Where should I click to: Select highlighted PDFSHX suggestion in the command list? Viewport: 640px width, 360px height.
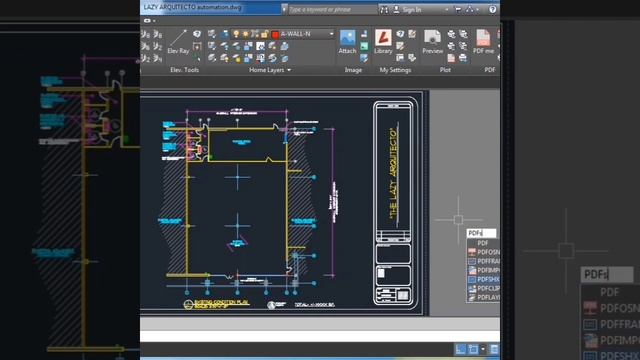click(x=484, y=280)
